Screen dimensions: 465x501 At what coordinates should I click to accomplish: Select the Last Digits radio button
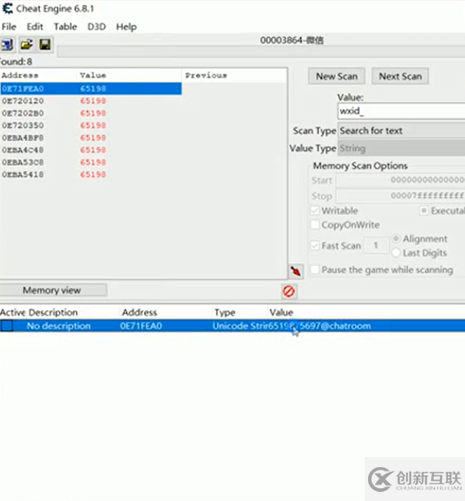coord(396,253)
